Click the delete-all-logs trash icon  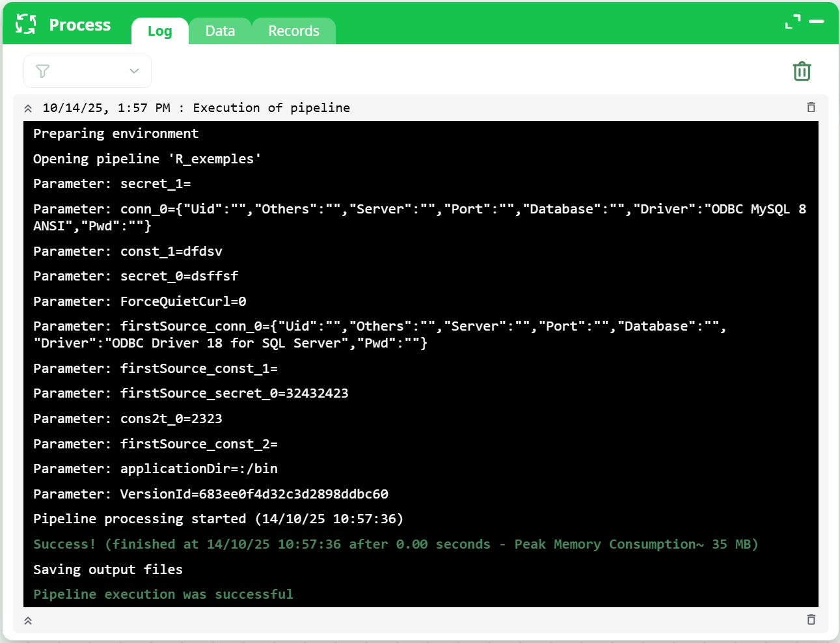coord(802,71)
